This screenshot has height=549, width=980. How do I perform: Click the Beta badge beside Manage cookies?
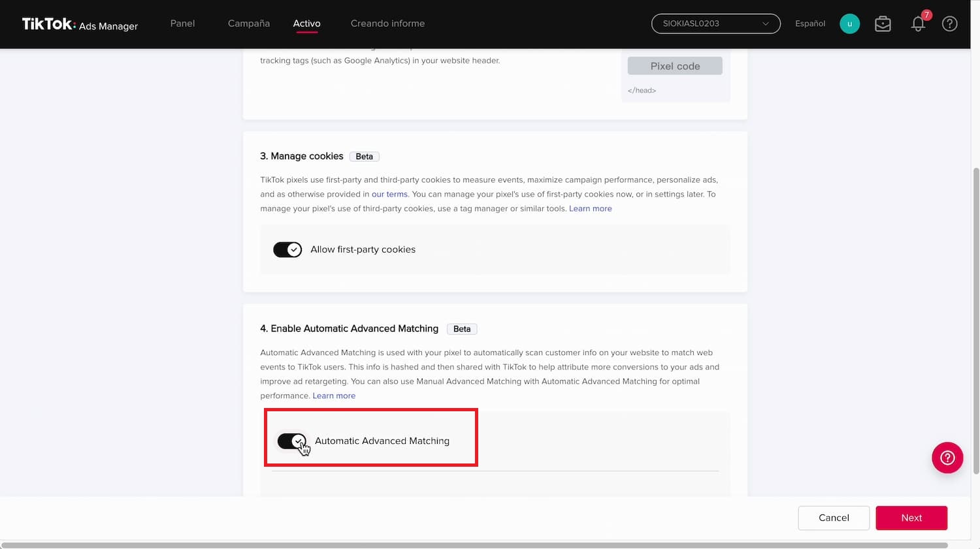[x=365, y=157]
